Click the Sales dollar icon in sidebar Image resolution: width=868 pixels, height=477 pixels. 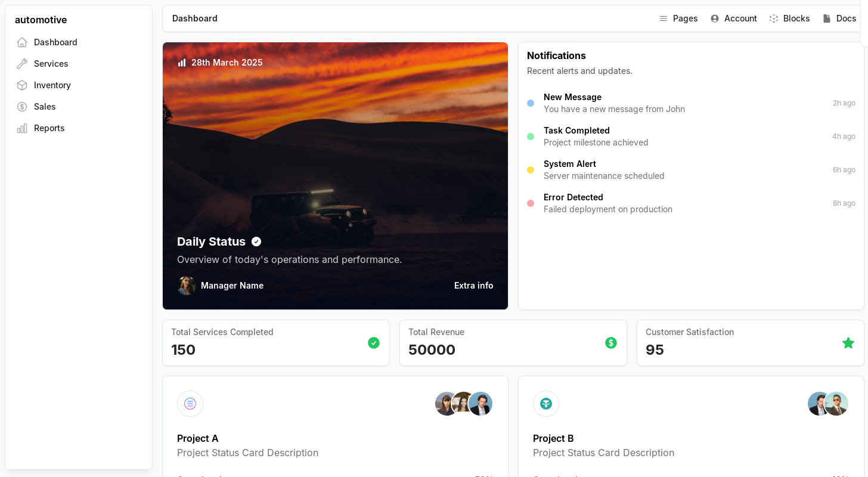pos(22,107)
